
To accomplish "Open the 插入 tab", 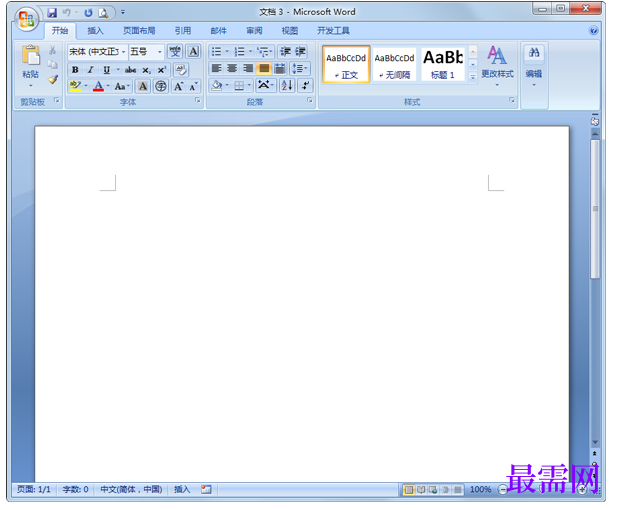I will click(x=95, y=31).
